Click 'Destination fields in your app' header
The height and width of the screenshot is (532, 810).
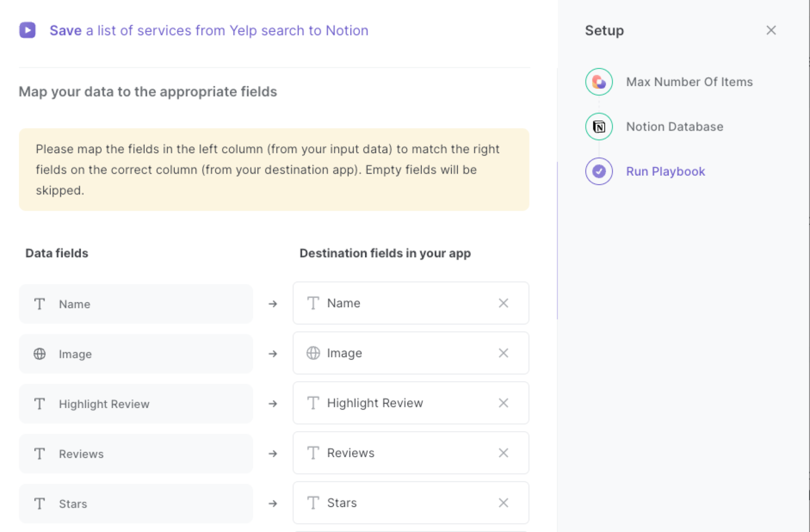[x=385, y=253]
